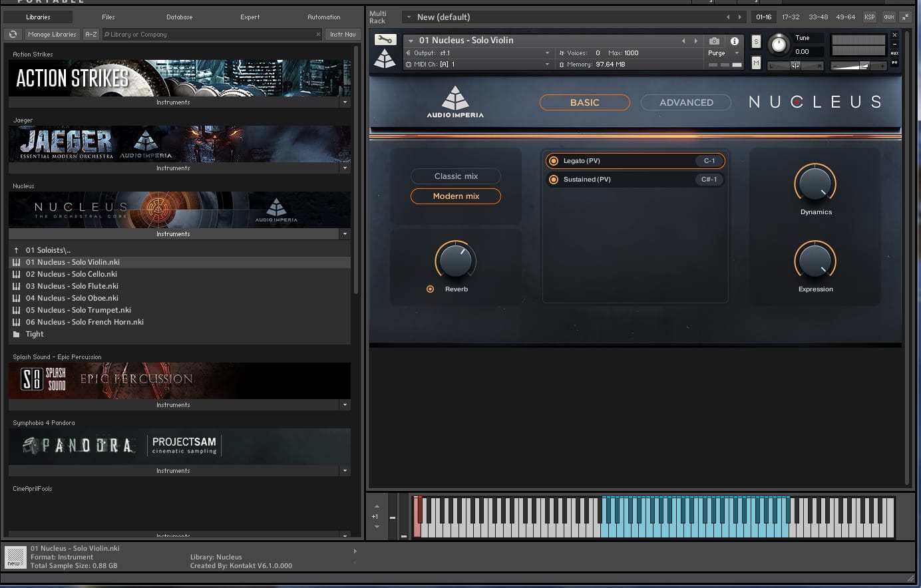
Task: Click the Reverb amount knob
Action: [456, 261]
